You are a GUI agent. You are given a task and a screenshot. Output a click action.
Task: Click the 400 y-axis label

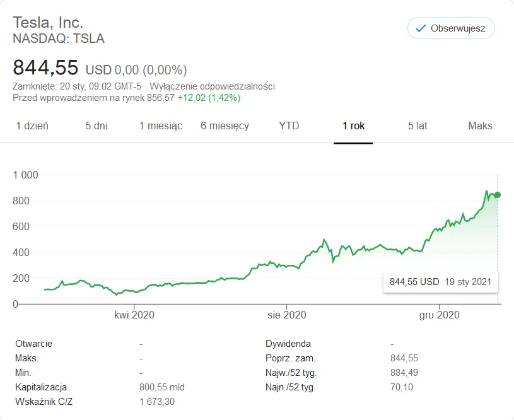pyautogui.click(x=21, y=252)
